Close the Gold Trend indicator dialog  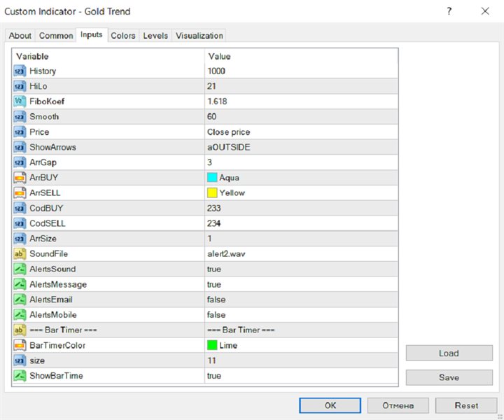[x=485, y=11]
